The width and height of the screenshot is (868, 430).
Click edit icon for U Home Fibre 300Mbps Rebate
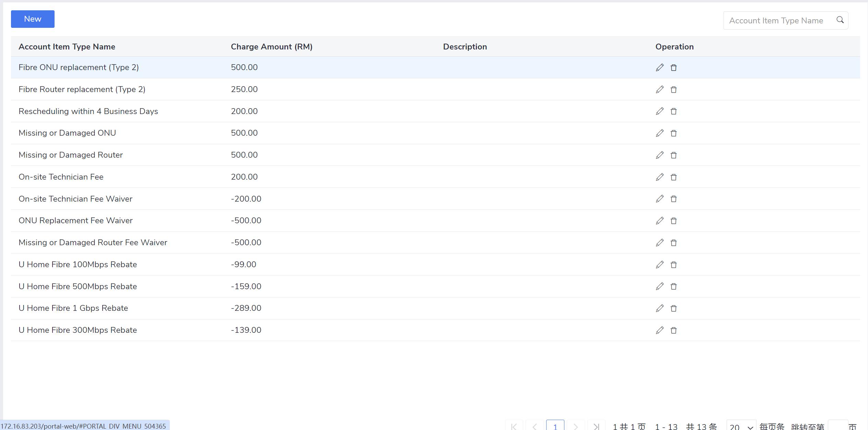pos(659,330)
